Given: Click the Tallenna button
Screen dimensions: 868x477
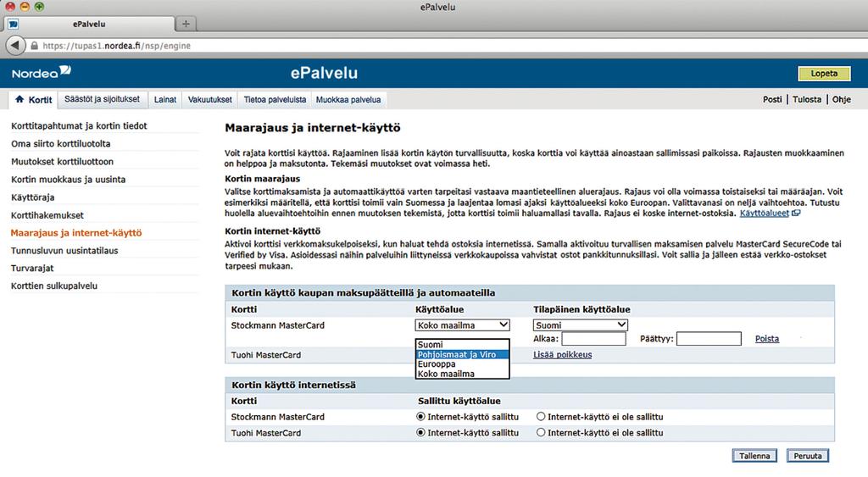Looking at the screenshot, I should 754,456.
